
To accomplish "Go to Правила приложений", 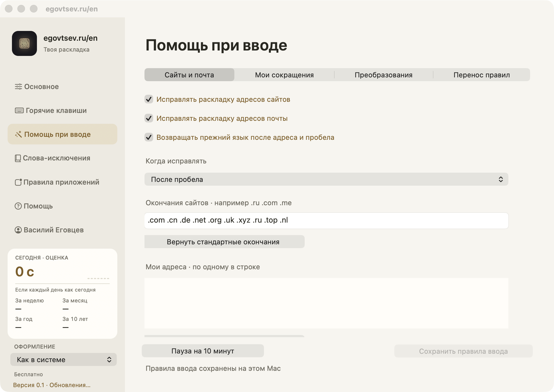I will pyautogui.click(x=62, y=182).
